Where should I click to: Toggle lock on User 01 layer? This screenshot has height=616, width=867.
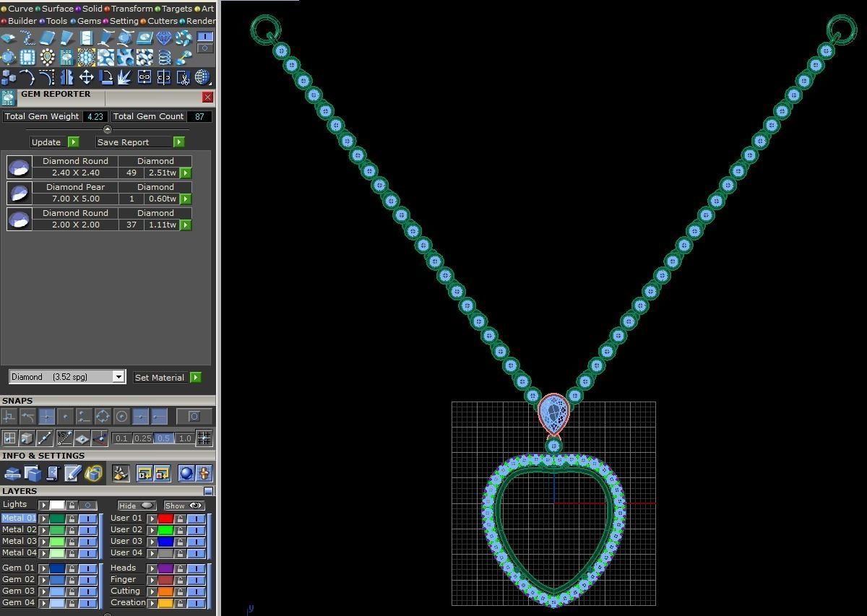[x=180, y=519]
